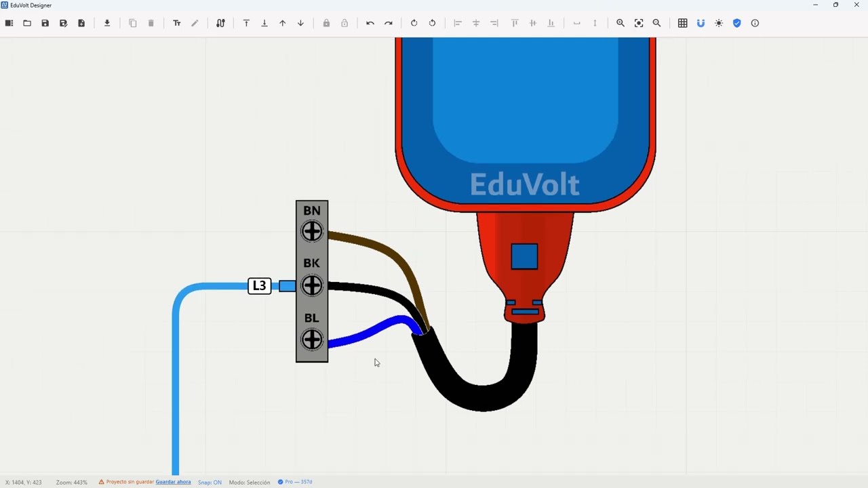868x488 pixels.
Task: Click the BN terminal screw
Action: [312, 232]
